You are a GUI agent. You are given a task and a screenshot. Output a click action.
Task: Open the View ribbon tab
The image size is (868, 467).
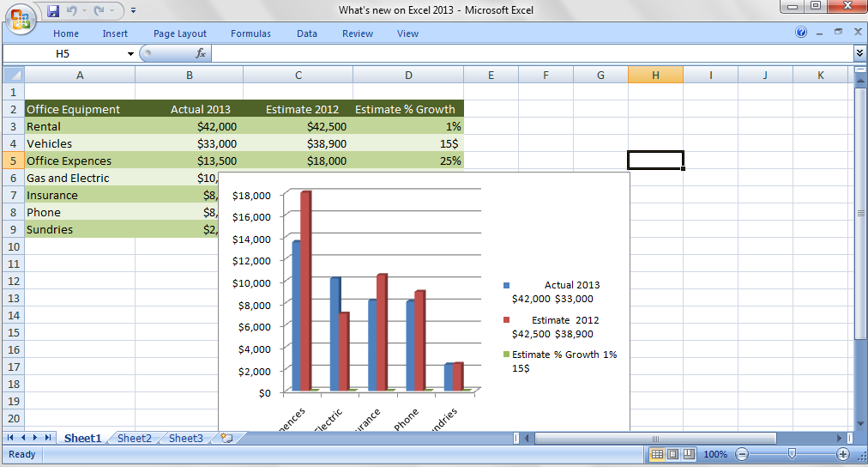(x=407, y=33)
